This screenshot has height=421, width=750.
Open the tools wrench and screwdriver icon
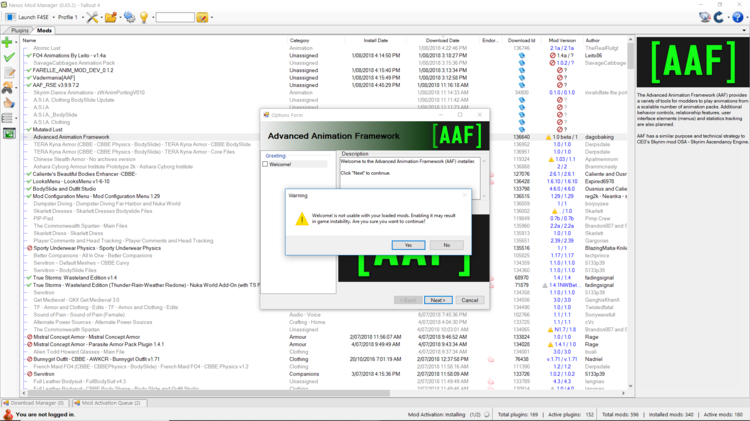click(92, 17)
